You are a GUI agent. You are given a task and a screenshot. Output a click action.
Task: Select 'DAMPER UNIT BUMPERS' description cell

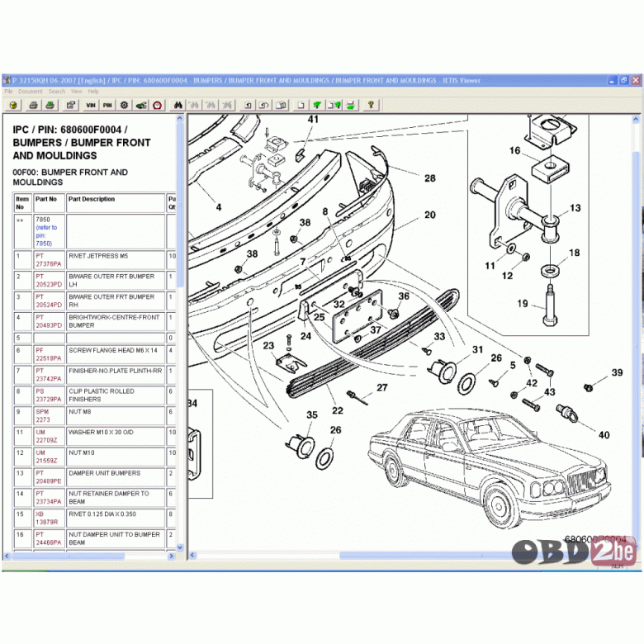click(x=116, y=477)
